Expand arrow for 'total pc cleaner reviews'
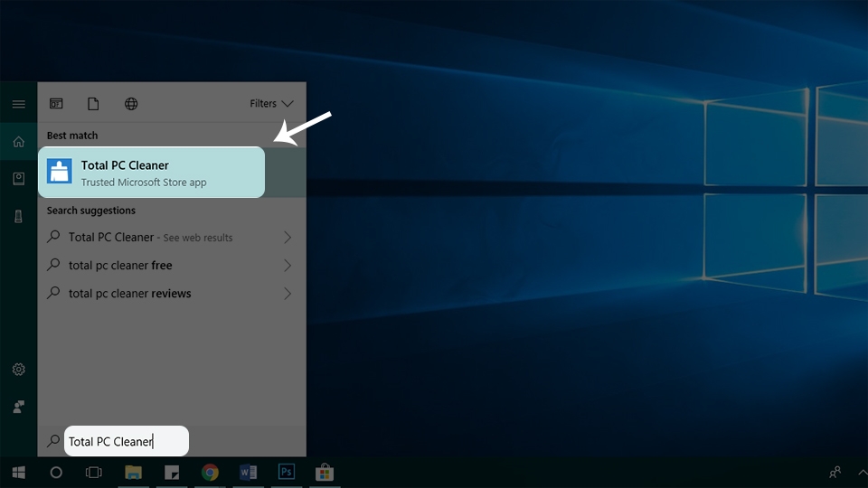 pyautogui.click(x=288, y=293)
